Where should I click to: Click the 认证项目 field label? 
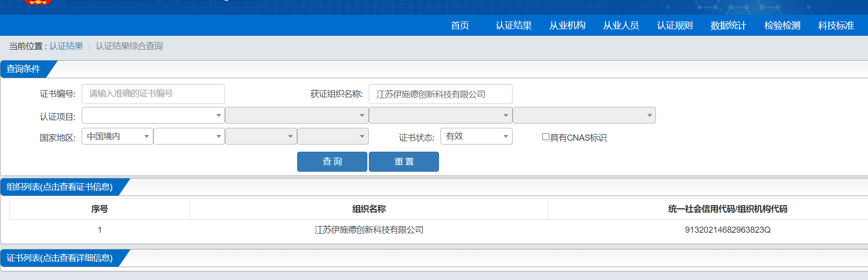click(57, 117)
